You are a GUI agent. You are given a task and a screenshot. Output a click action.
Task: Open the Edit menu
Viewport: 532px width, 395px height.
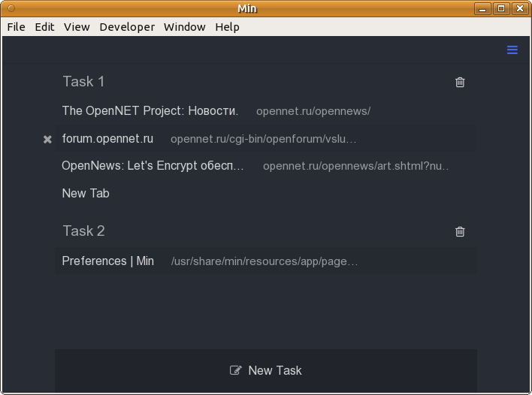coord(44,27)
